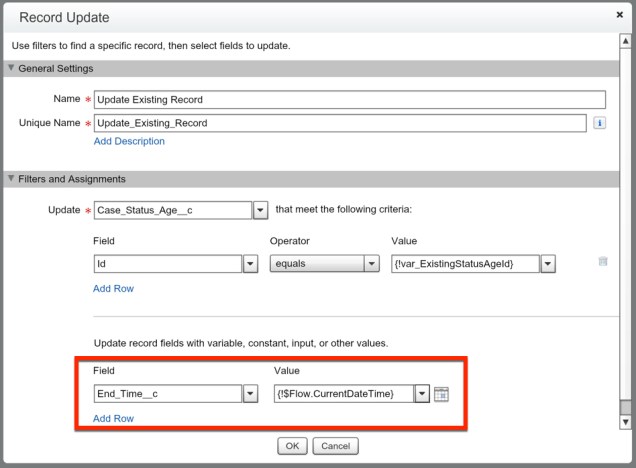Screen dimensions: 636x468
Task: Open the filter Value dropdown arrow
Action: click(547, 264)
